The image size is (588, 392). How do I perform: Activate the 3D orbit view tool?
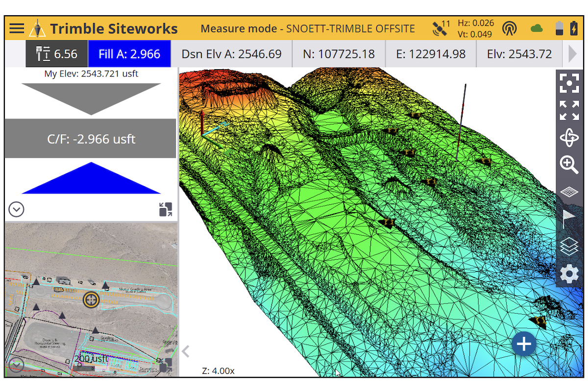tap(569, 138)
